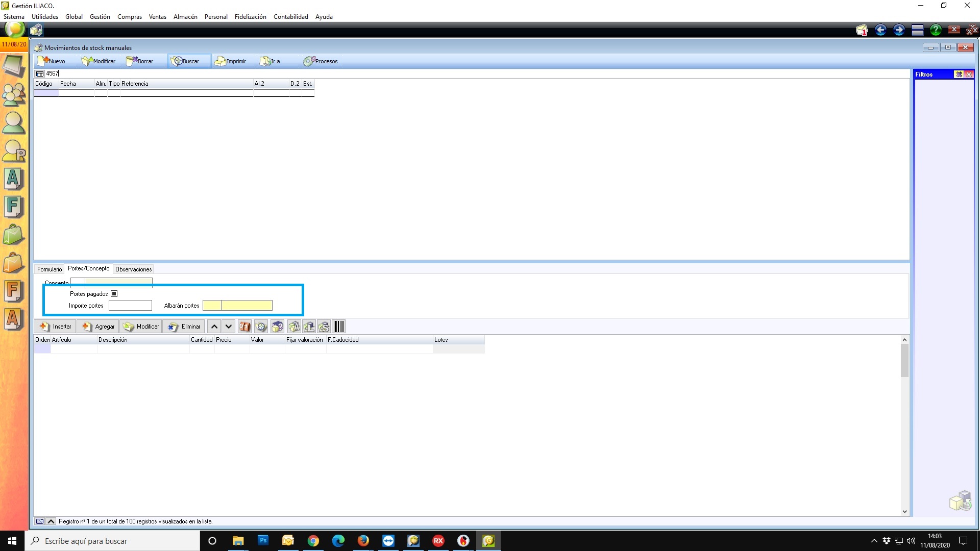Image resolution: width=980 pixels, height=551 pixels.
Task: Click the search field selector icon
Action: (x=40, y=73)
